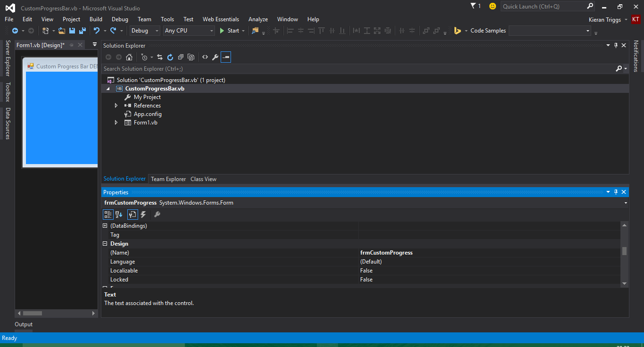Click the Navigate Backward toolbar icon
Image resolution: width=644 pixels, height=347 pixels.
tap(15, 31)
